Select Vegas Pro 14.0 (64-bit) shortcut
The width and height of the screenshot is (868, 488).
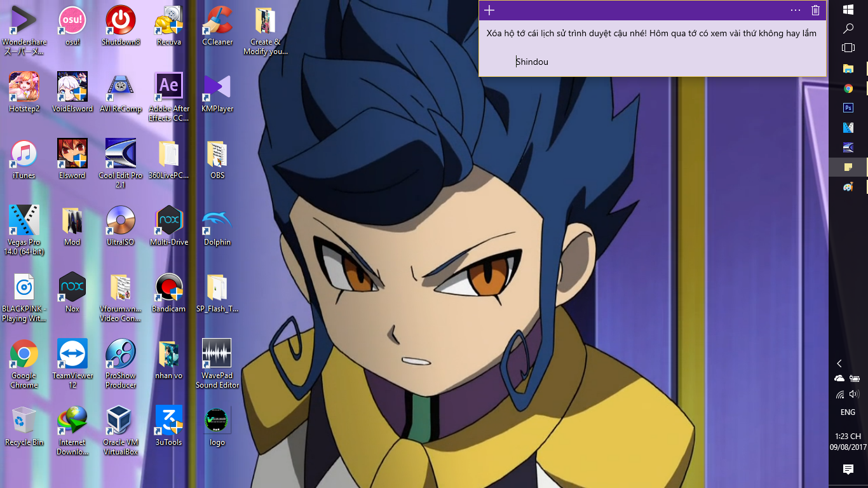24,231
